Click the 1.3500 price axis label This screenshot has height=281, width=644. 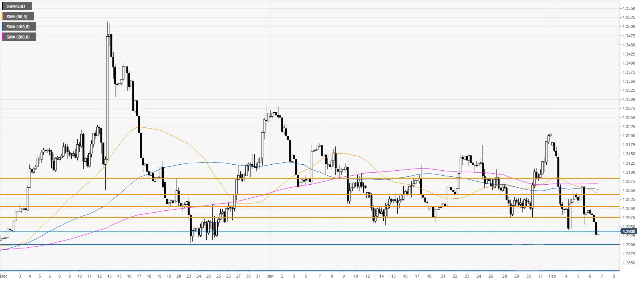(x=629, y=27)
